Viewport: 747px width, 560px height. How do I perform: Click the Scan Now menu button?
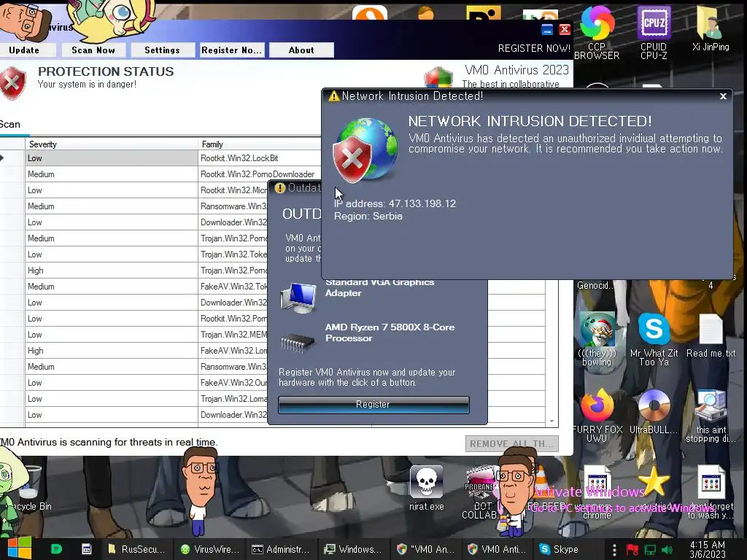[93, 50]
